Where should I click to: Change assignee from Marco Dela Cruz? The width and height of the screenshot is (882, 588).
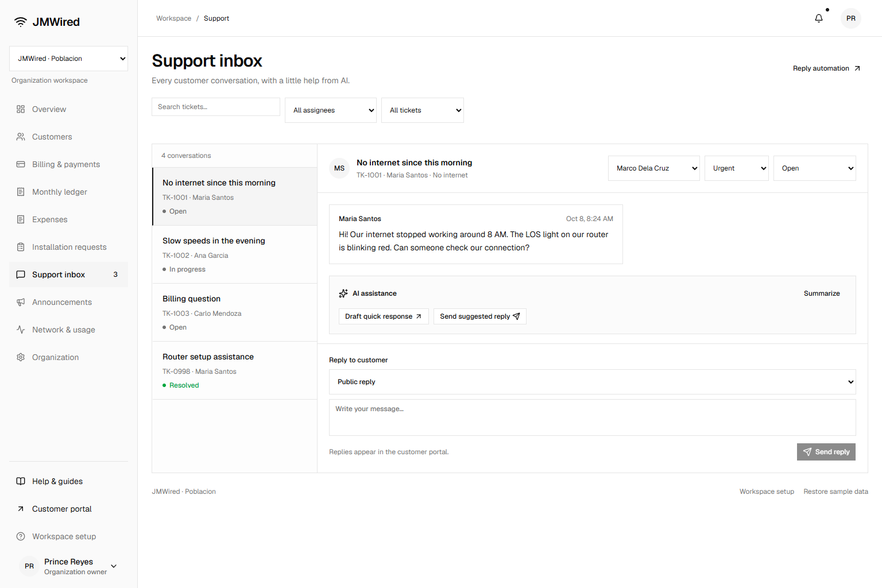tap(654, 168)
